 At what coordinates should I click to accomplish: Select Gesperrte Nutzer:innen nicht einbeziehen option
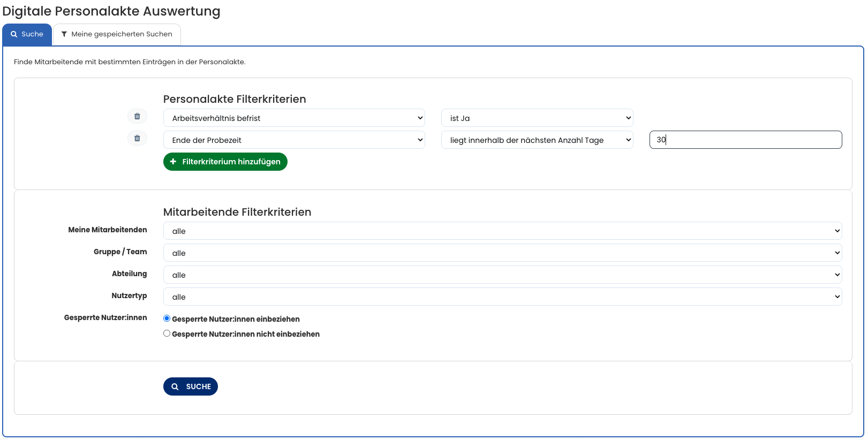click(x=167, y=333)
